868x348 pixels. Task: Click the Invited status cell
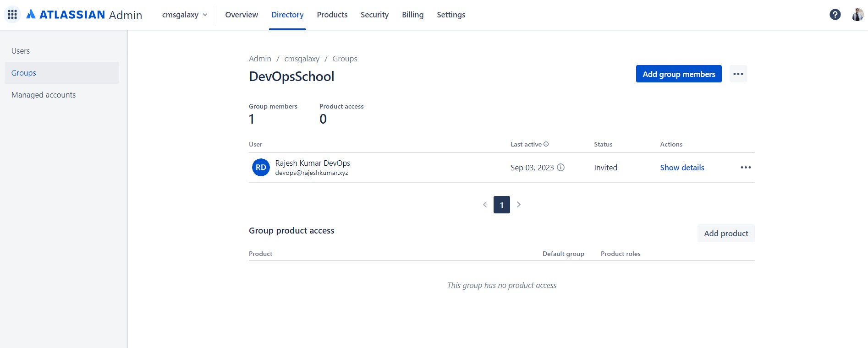pos(605,168)
